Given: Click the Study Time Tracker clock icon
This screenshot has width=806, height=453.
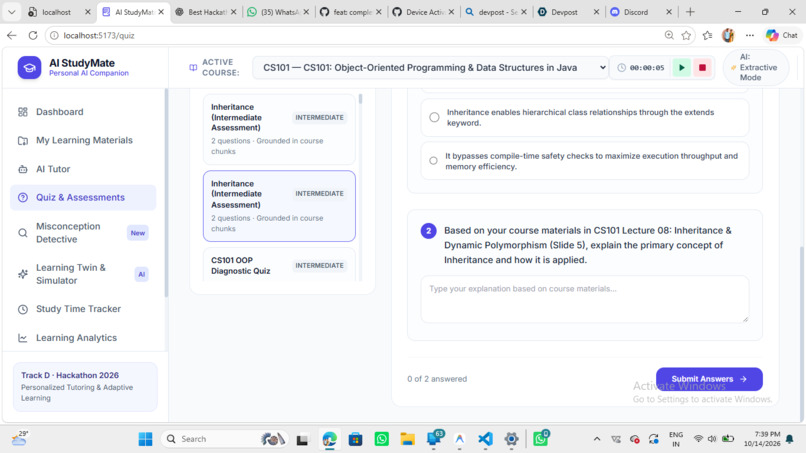Looking at the screenshot, I should [x=23, y=310].
